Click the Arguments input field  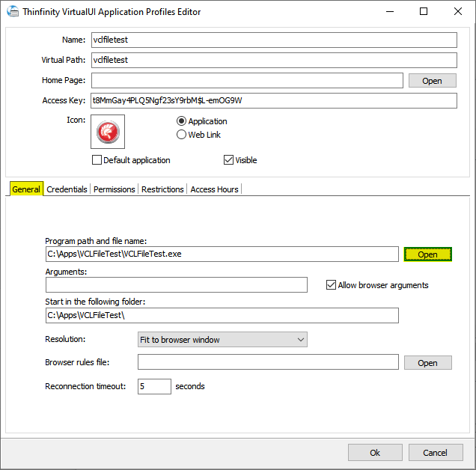[x=177, y=284]
